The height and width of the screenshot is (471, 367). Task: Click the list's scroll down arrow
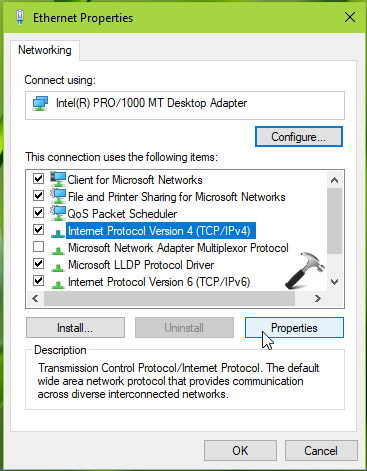334,282
